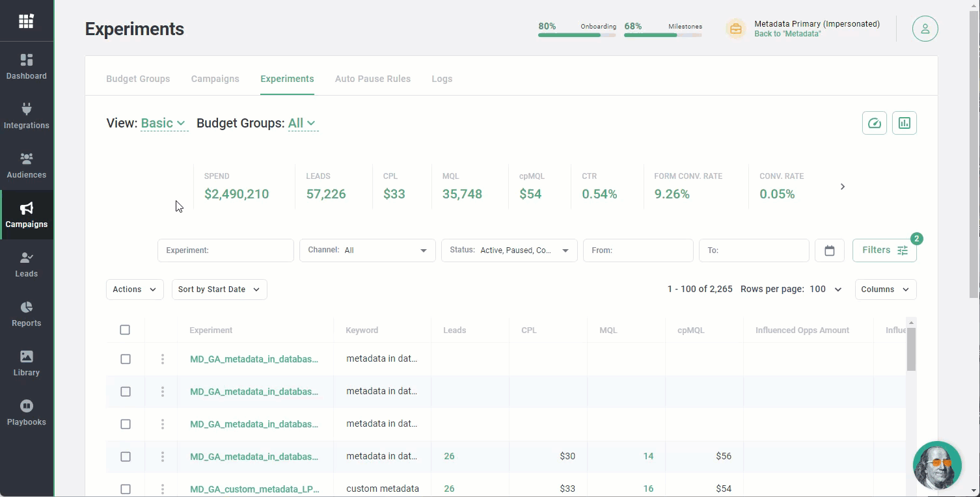Toggle the select-all checkbox in table header
980x497 pixels.
click(125, 330)
